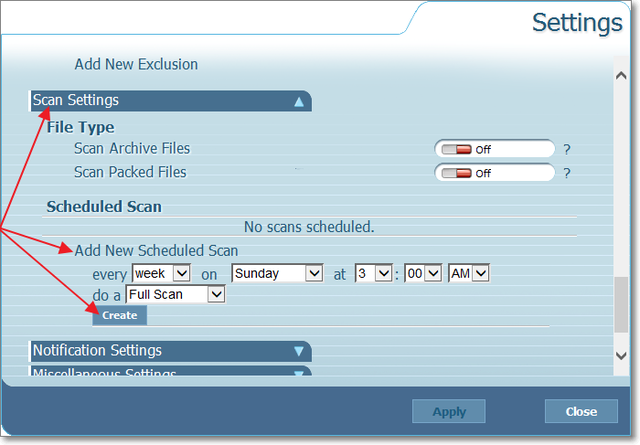The width and height of the screenshot is (640, 445).
Task: Click the scrollbar down arrow
Action: [621, 355]
